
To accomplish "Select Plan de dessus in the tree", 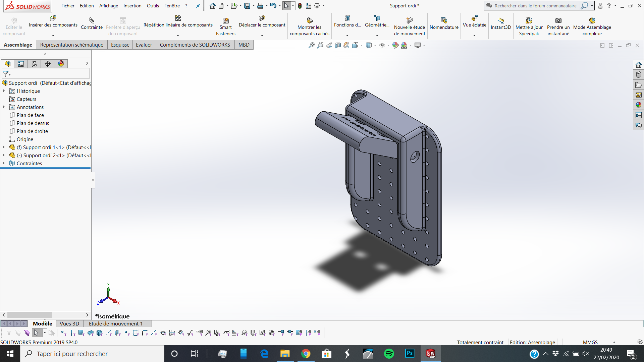I will click(33, 123).
